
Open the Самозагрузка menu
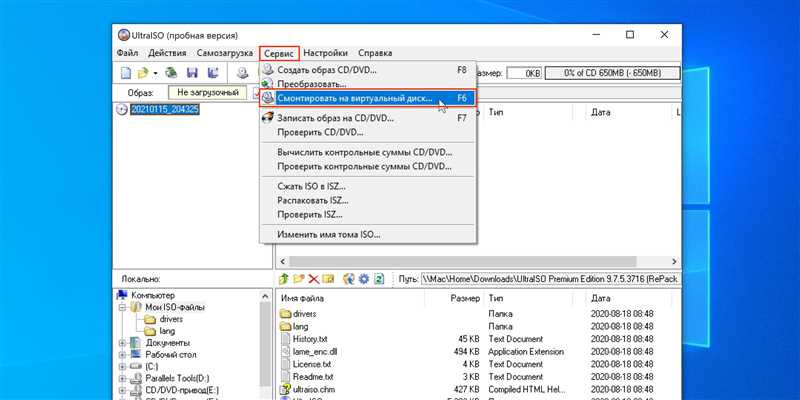(x=224, y=53)
